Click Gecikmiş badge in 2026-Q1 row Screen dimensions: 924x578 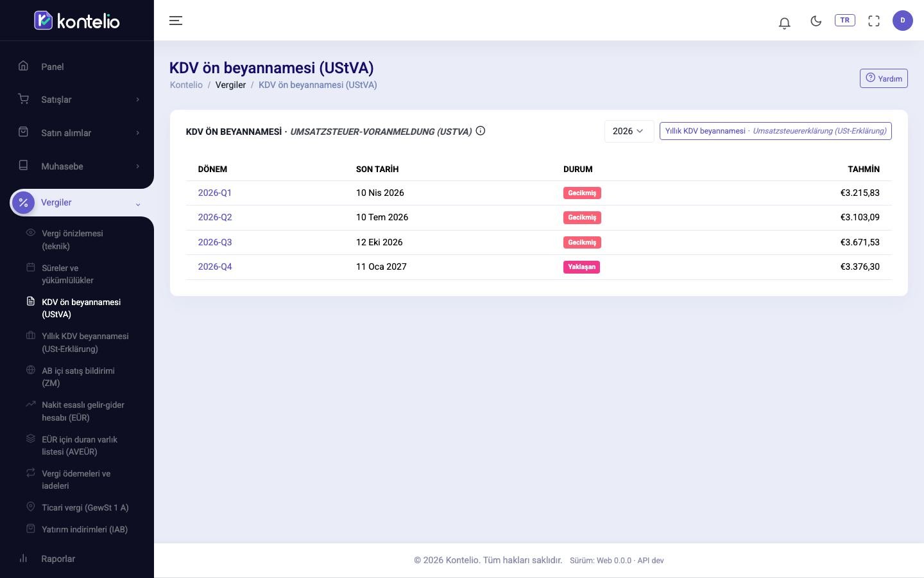pyautogui.click(x=582, y=193)
